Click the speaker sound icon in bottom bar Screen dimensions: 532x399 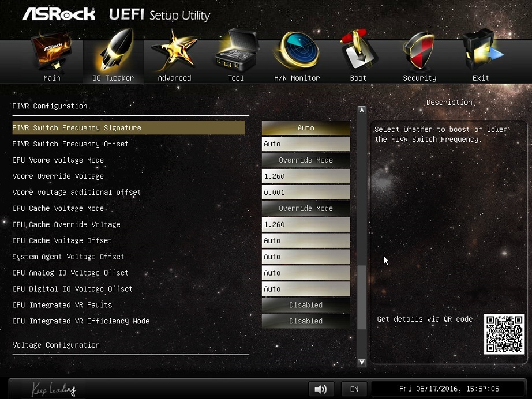(x=321, y=389)
